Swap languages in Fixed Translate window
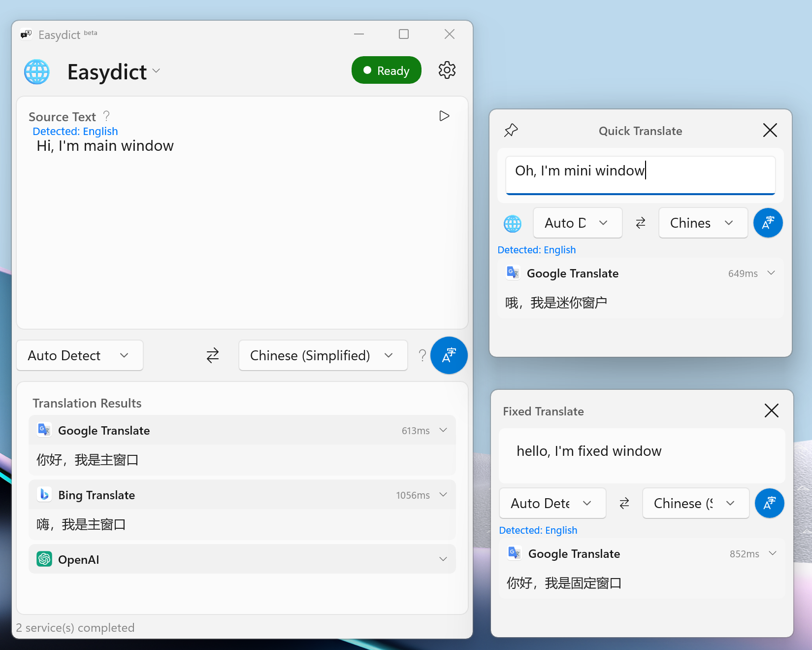Viewport: 812px width, 650px height. (x=624, y=503)
